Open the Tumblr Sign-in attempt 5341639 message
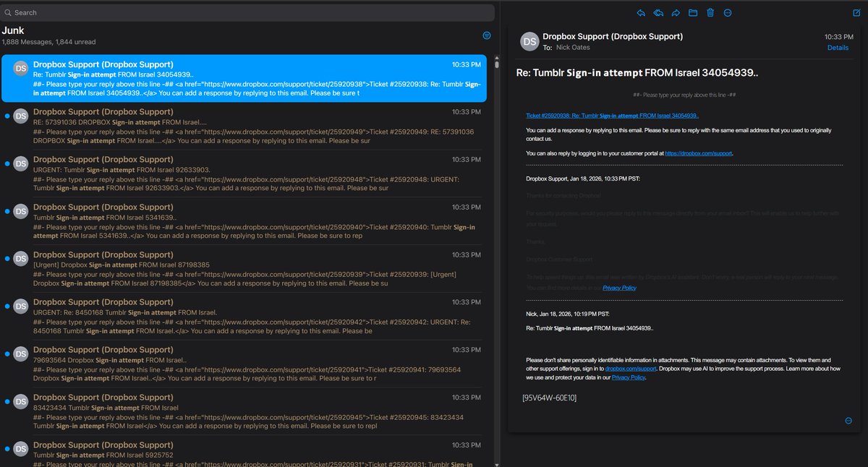Viewport: 868px width, 467px height. [244, 221]
